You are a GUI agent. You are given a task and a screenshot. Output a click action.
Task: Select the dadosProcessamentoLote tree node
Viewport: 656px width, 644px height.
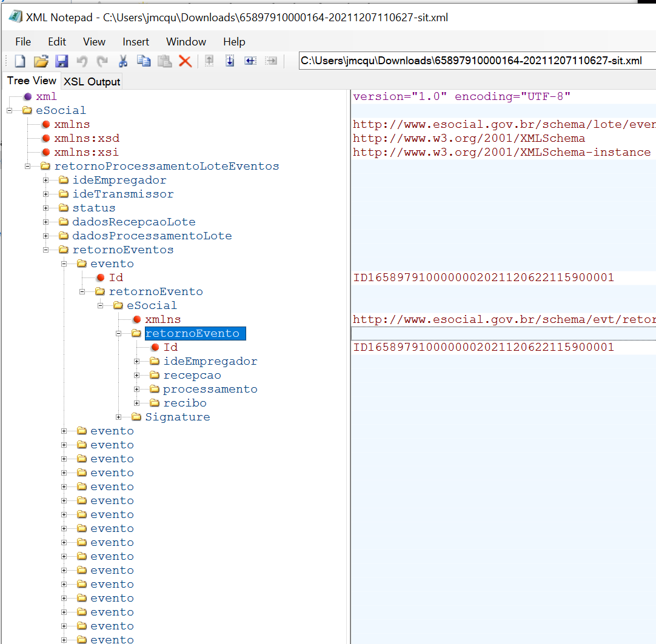(x=152, y=236)
